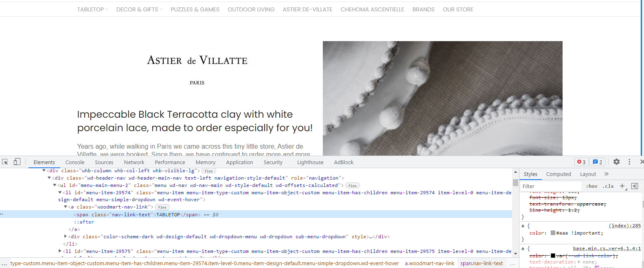644x268 pixels.
Task: Open the DECOR & GIFTS menu
Action: 139,9
